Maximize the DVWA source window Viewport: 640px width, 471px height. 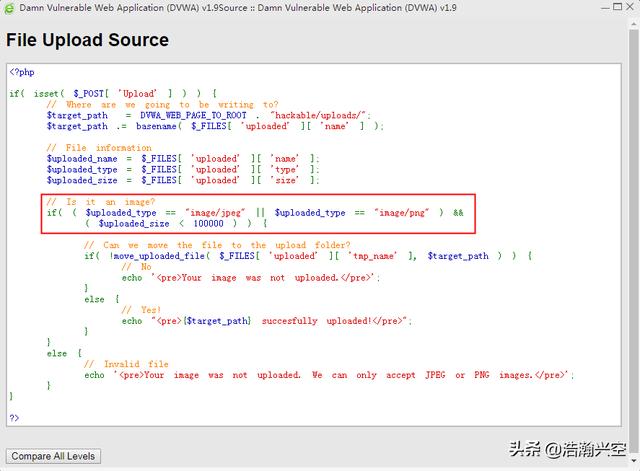pyautogui.click(x=618, y=7)
